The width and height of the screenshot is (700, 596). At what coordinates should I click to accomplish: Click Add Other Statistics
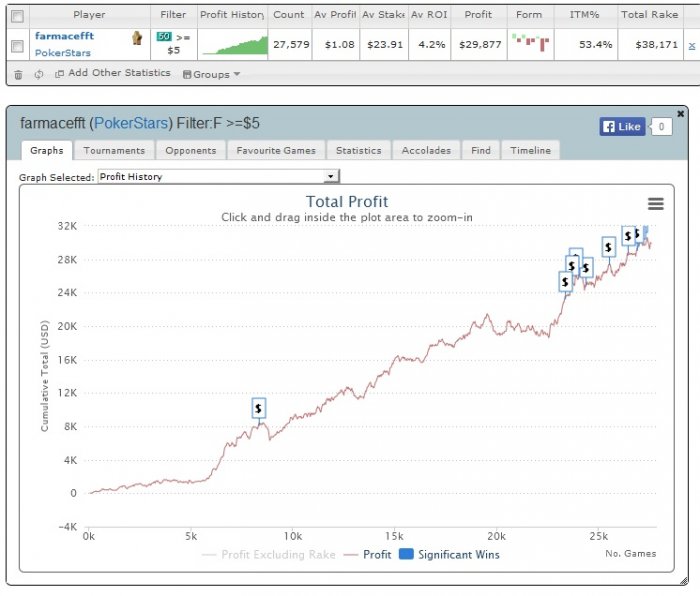[x=113, y=73]
